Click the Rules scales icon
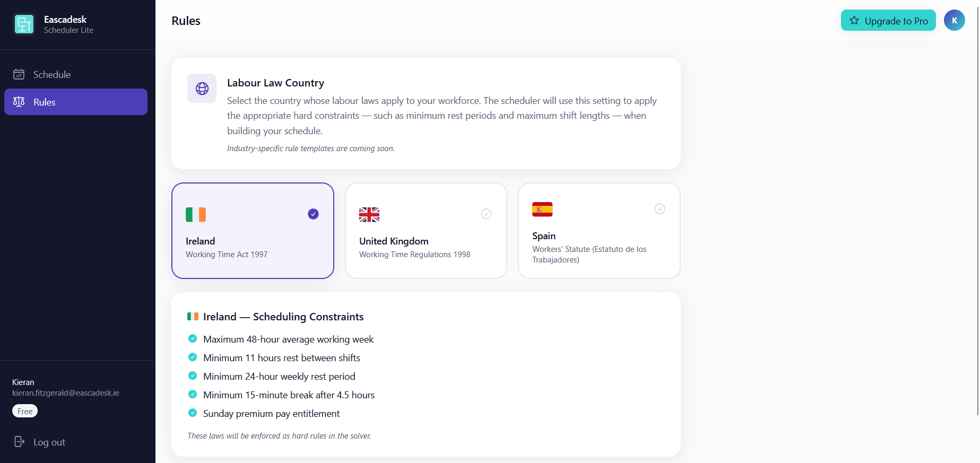Screen dimensions: 980x463 pyautogui.click(x=19, y=102)
